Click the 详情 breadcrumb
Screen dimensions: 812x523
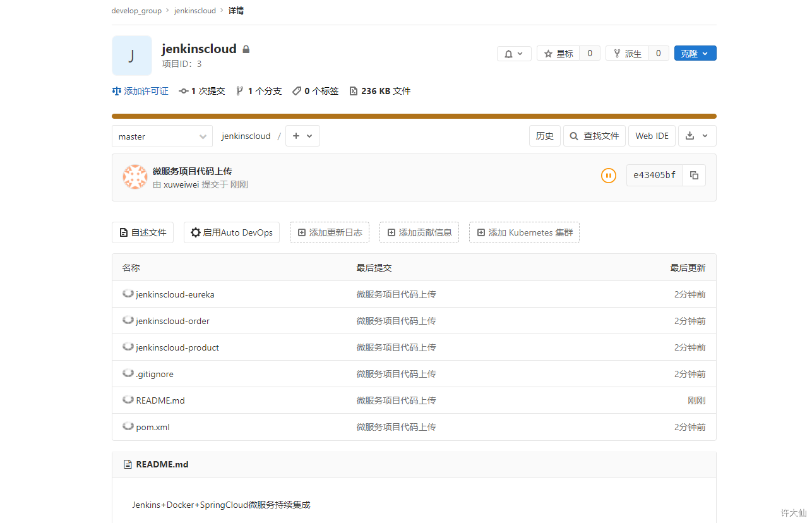[236, 11]
